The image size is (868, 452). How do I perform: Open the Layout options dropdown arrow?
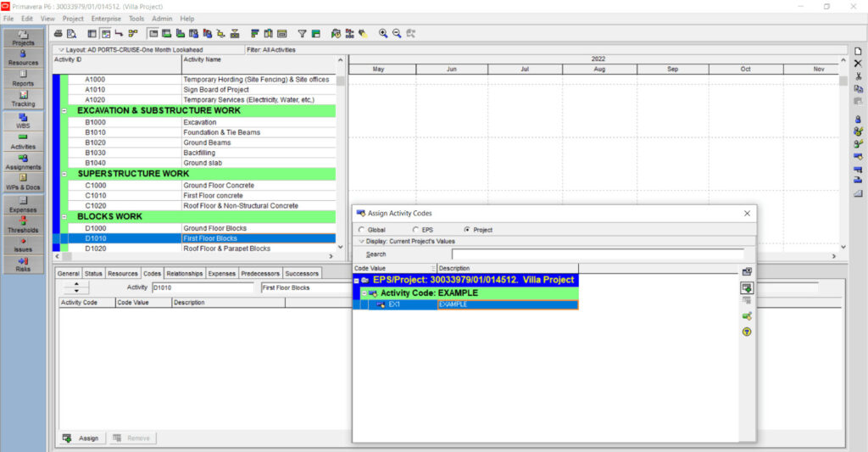(61, 50)
